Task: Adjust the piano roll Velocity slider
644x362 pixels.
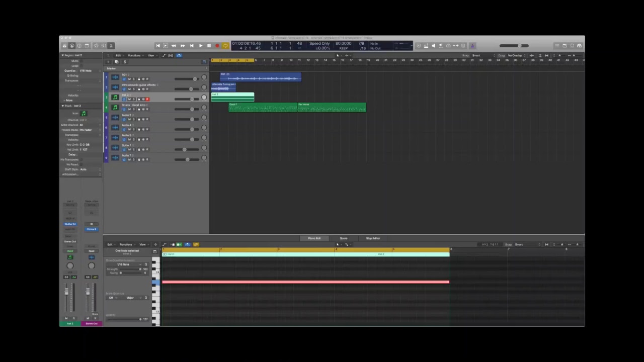Action: pos(124,319)
